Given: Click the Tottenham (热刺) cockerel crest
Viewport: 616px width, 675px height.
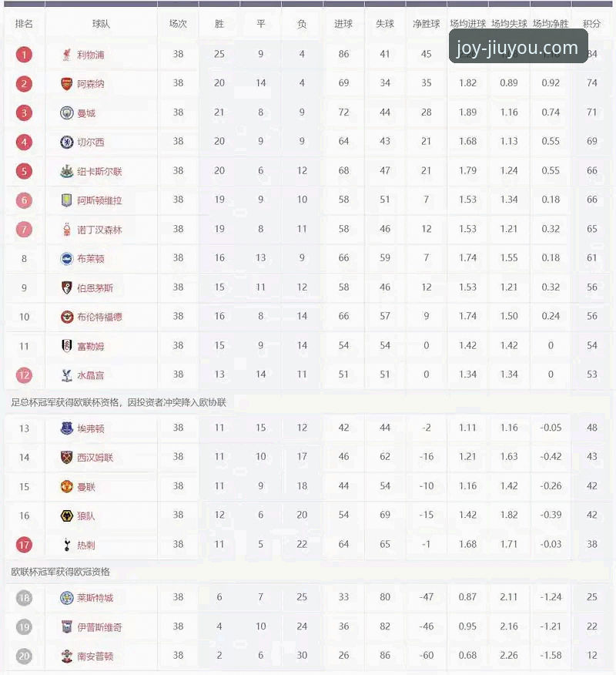Looking at the screenshot, I should click(x=67, y=545).
